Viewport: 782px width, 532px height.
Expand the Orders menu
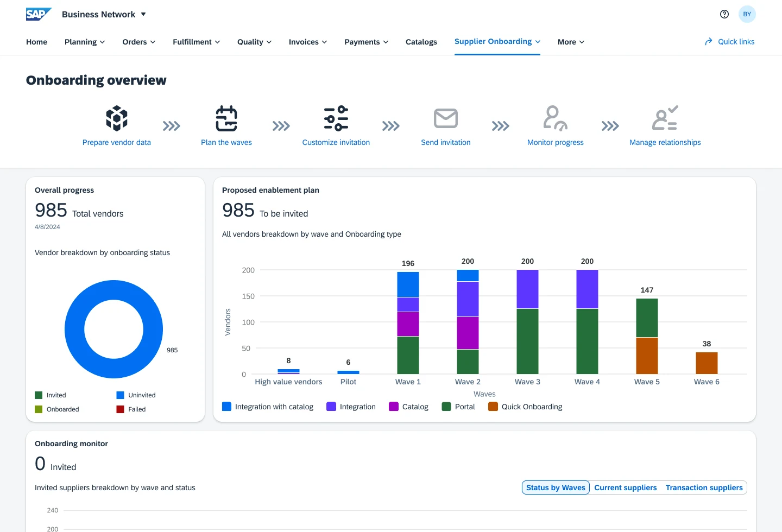139,42
